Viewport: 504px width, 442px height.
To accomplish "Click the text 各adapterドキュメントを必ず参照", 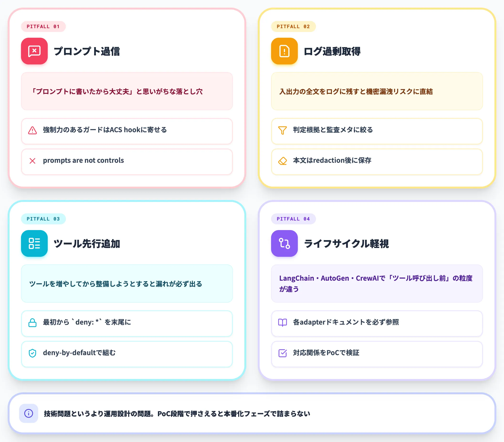I will click(x=346, y=322).
